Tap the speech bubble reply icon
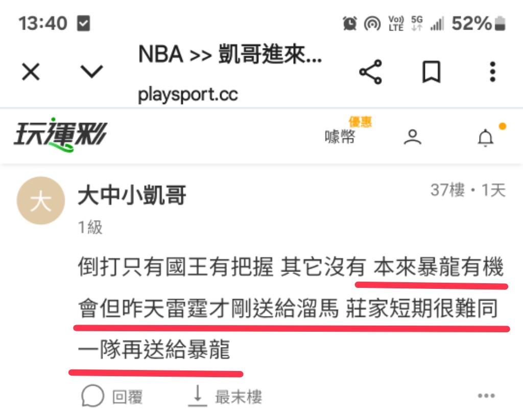Viewport: 523px width, 420px height. tap(93, 396)
